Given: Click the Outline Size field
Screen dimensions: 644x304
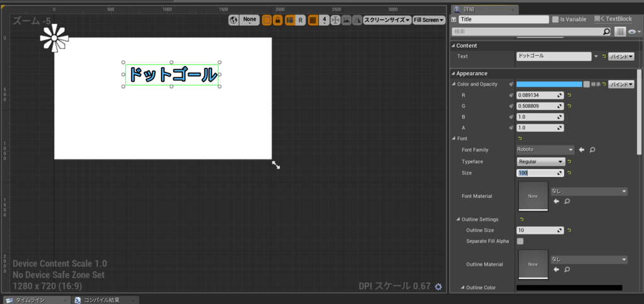Looking at the screenshot, I should 540,231.
